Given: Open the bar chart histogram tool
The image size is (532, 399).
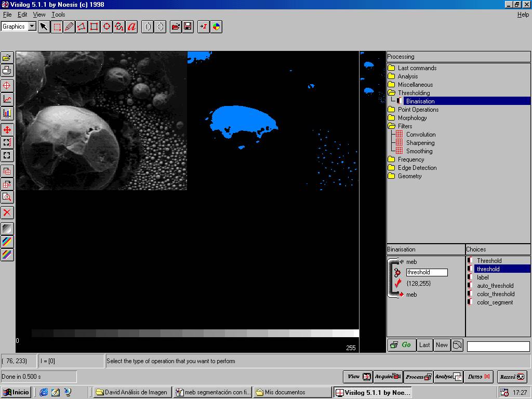Looking at the screenshot, I should pyautogui.click(x=7, y=113).
